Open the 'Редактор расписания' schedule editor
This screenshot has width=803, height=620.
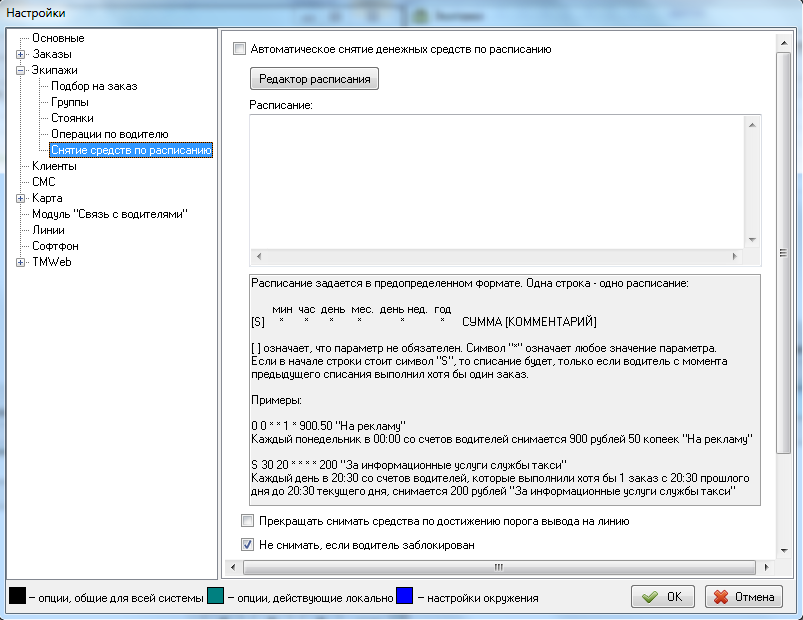[314, 79]
